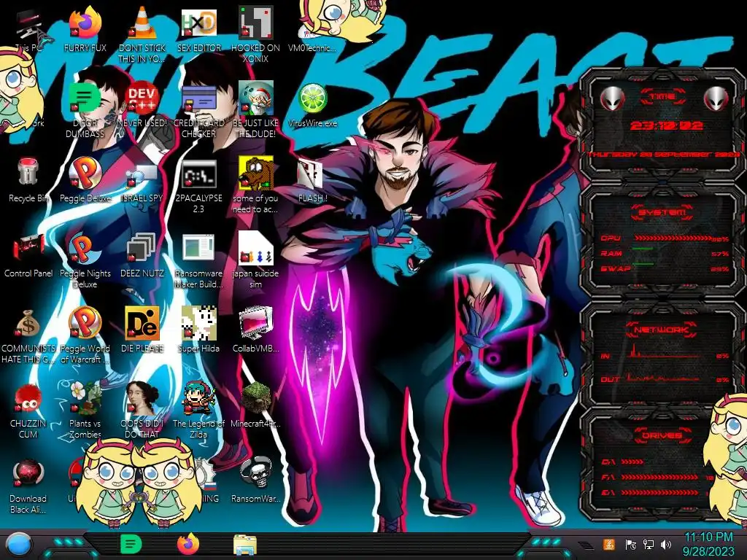Viewport: 747px width, 560px height.
Task: Launch the HxD hex editor desktop icon
Action: coord(198,24)
